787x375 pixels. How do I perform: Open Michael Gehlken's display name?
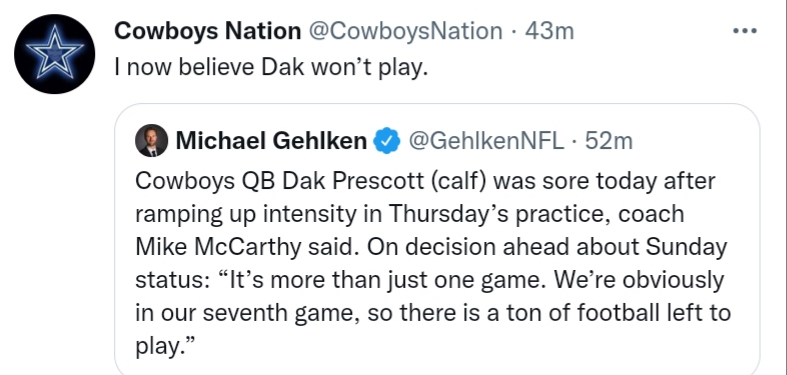pos(271,141)
